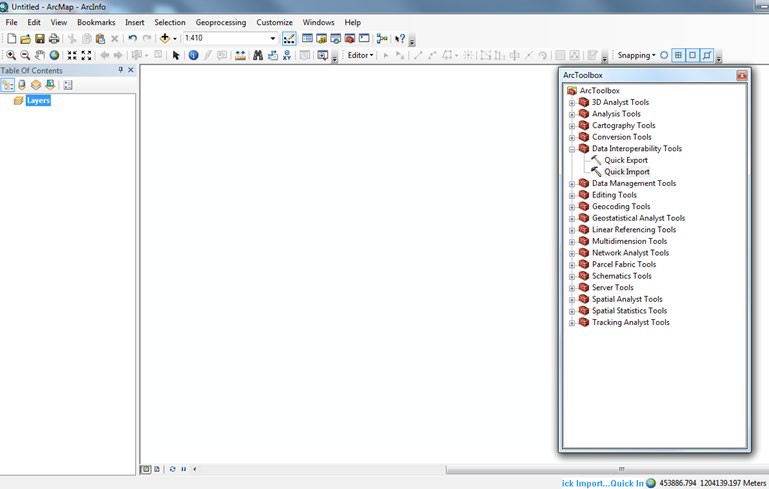Open the Catalog window icon
The width and height of the screenshot is (769, 489).
[x=322, y=38]
